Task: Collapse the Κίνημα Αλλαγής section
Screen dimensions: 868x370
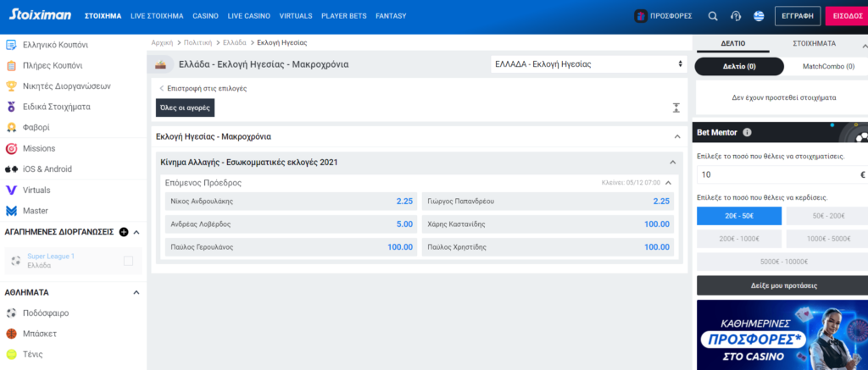Action: 672,163
